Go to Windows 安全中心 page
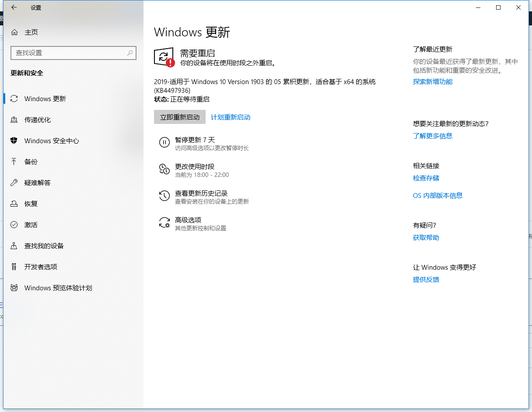 (x=73, y=141)
